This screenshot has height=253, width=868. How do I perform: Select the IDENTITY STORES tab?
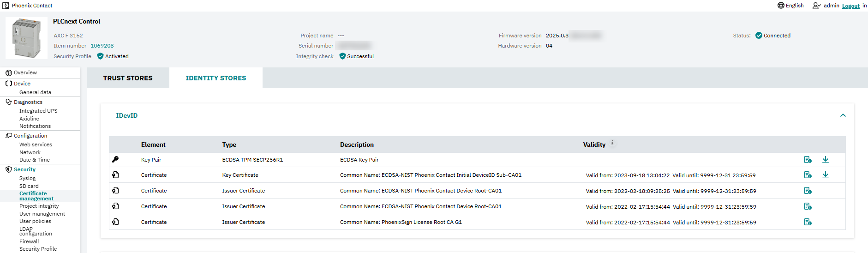(x=216, y=78)
